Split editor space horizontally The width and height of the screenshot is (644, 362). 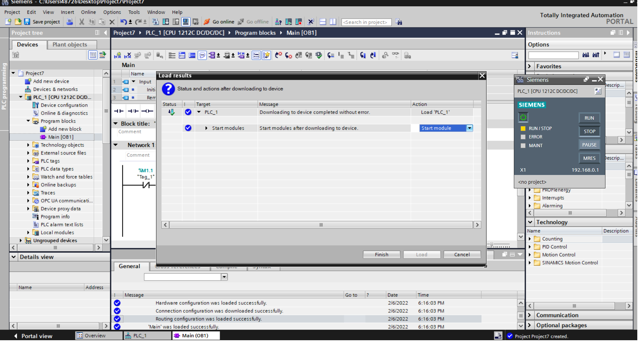pyautogui.click(x=323, y=22)
